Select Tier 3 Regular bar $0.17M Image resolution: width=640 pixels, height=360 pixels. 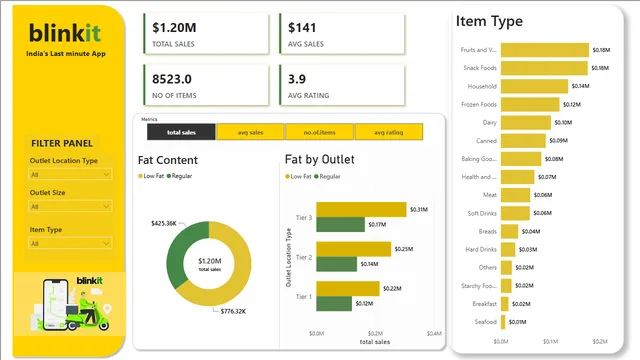pyautogui.click(x=340, y=224)
